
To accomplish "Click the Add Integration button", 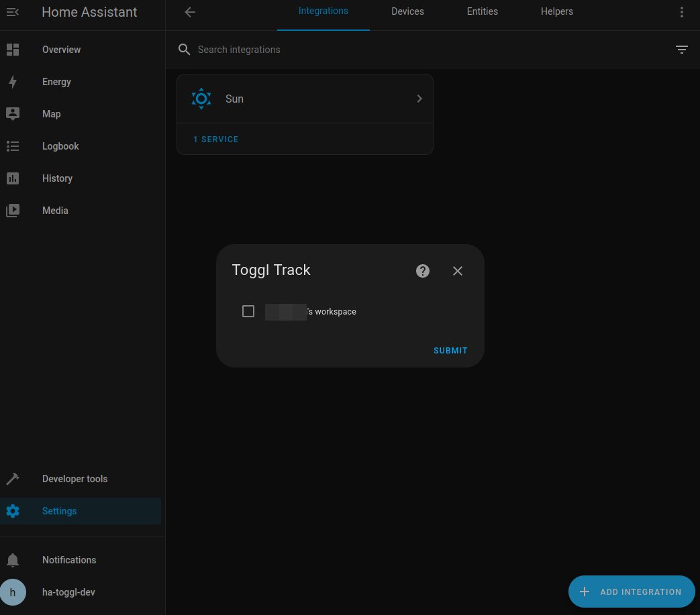I will [x=632, y=592].
